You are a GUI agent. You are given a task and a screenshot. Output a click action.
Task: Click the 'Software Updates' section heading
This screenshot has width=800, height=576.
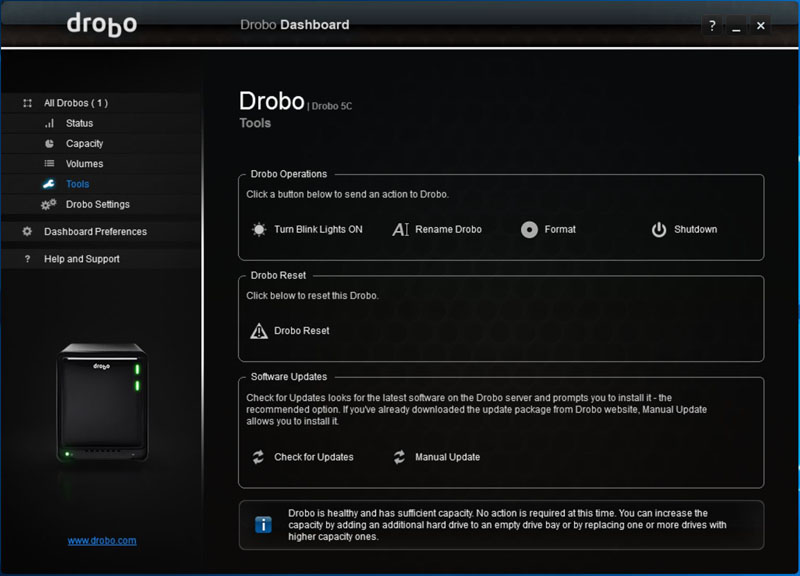[289, 377]
